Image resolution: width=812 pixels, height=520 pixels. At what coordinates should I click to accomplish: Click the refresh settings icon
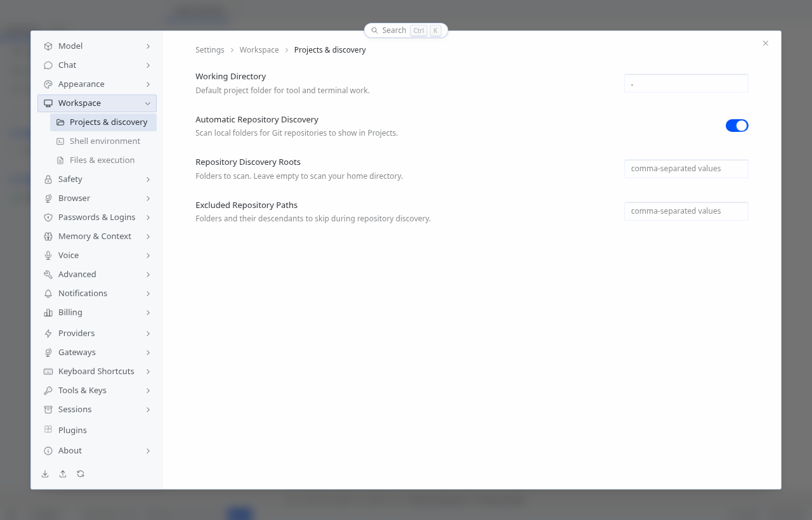[81, 474]
